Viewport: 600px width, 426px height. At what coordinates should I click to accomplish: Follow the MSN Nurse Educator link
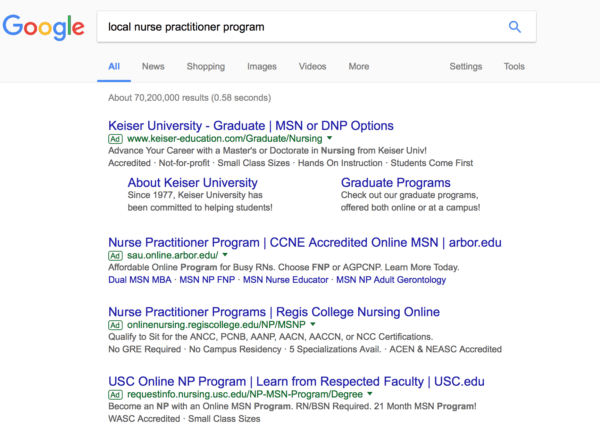pyautogui.click(x=285, y=280)
